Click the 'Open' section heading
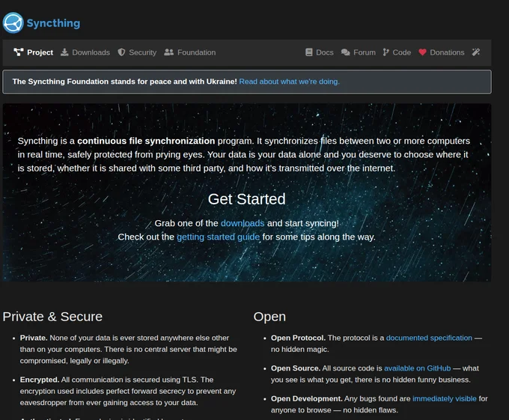 tap(269, 317)
